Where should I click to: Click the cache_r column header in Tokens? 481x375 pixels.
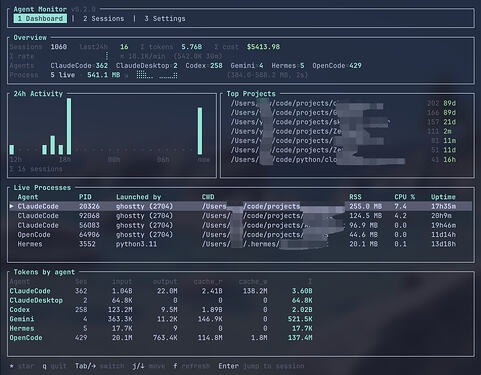208,282
